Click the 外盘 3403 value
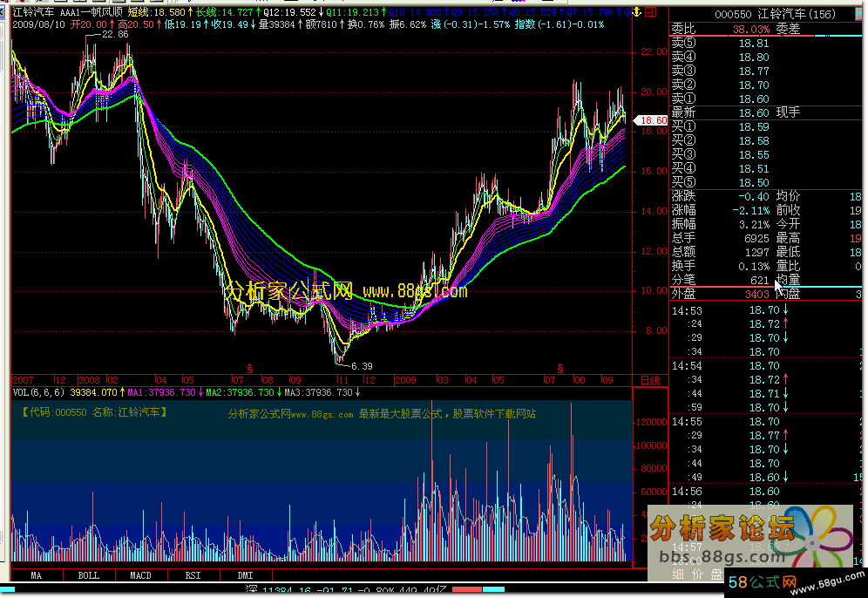Screen dimensions: 868x598 pyautogui.click(x=756, y=294)
